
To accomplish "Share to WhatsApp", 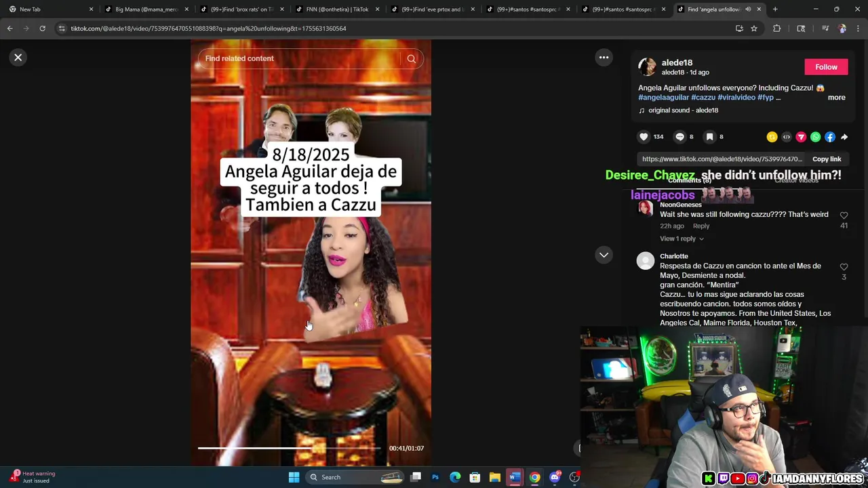I will point(816,137).
